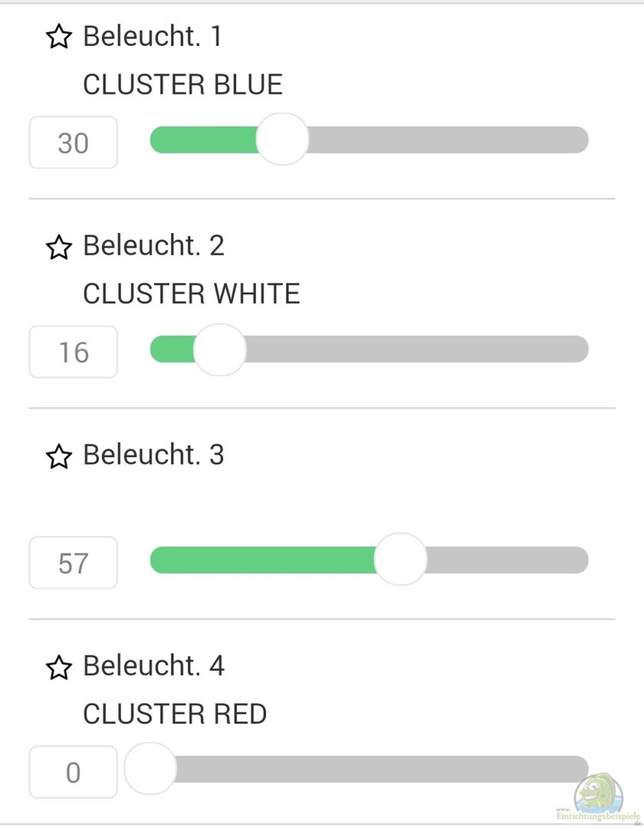Toggle the favorite star for Beleucht. 2
Viewport: 644px width, 828px height.
click(59, 247)
